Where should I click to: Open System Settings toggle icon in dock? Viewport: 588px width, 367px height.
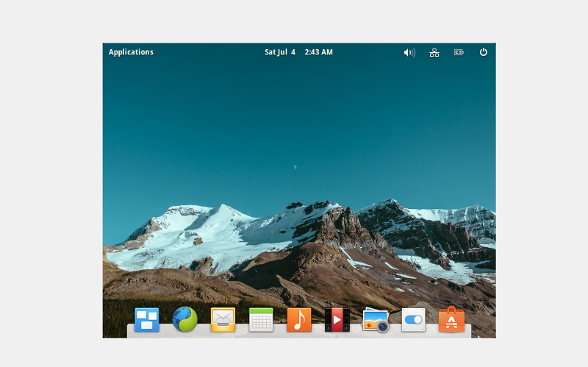pos(413,320)
